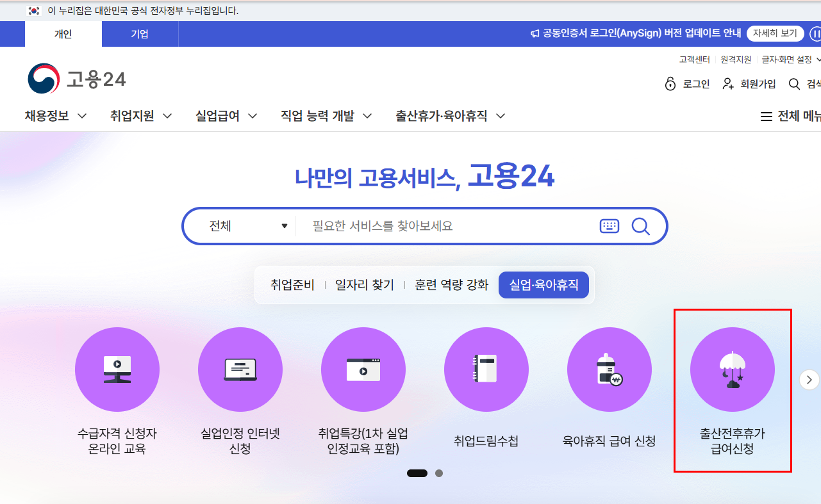Click the 회원가입 person-plus icon
821x504 pixels.
click(x=728, y=84)
